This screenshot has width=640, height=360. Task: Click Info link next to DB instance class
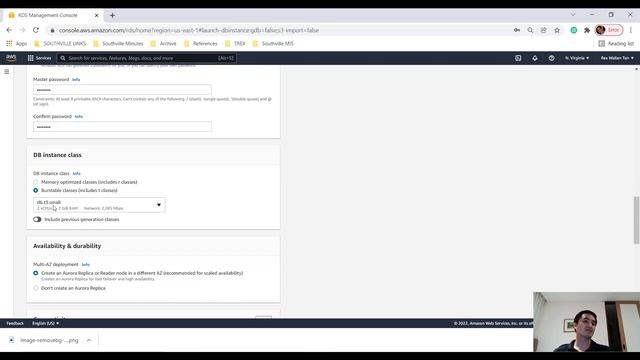(x=76, y=173)
